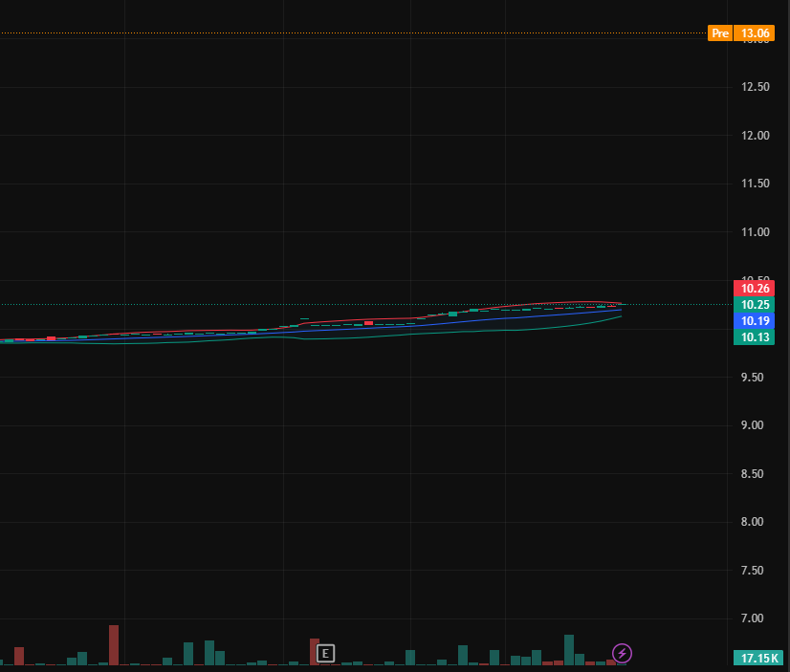Image resolution: width=790 pixels, height=672 pixels.
Task: Click the green 10.25 price label
Action: click(753, 304)
